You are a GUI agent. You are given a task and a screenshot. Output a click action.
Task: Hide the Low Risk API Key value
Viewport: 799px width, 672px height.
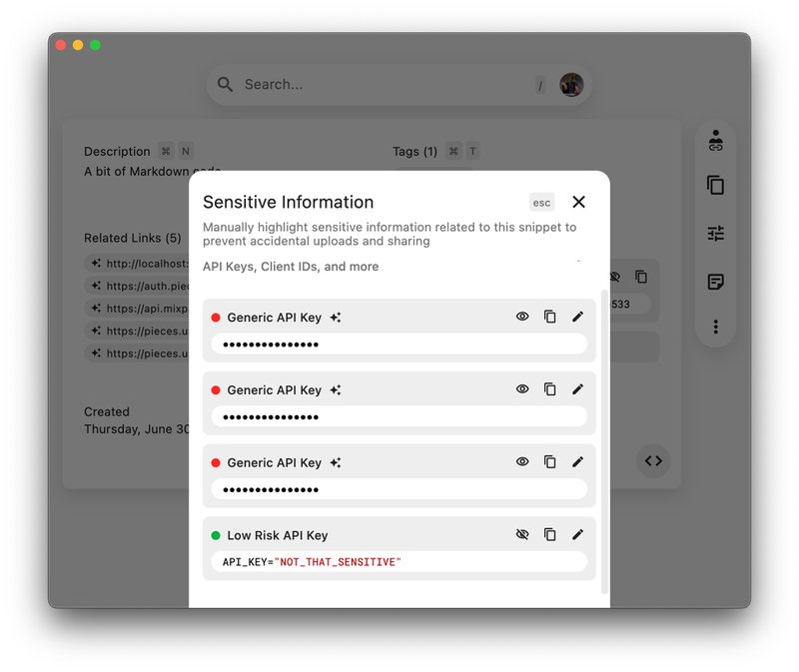[522, 534]
